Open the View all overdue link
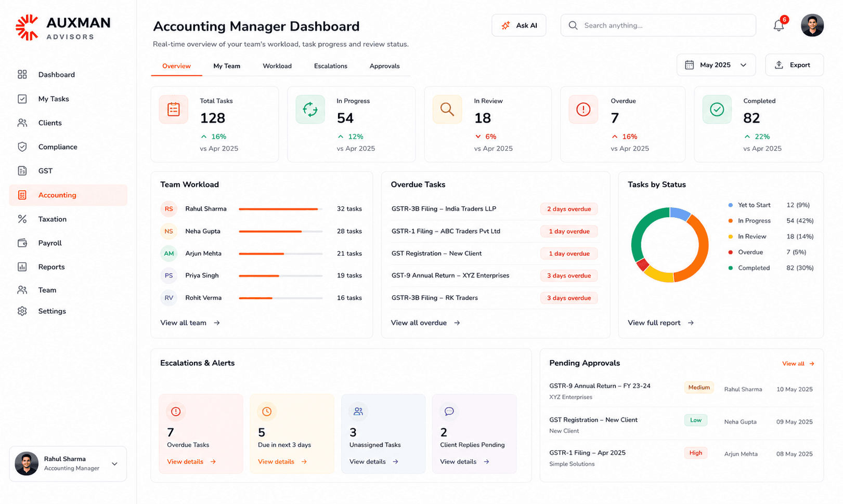This screenshot has height=504, width=843. (425, 323)
